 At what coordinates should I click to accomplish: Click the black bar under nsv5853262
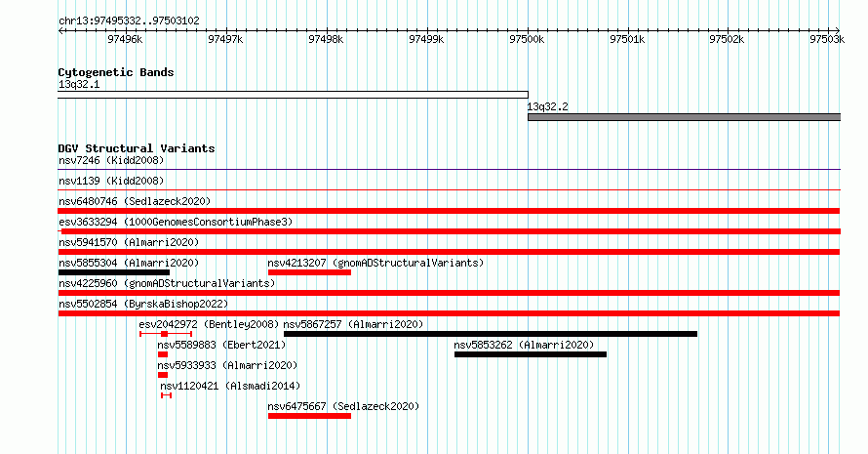coord(531,354)
